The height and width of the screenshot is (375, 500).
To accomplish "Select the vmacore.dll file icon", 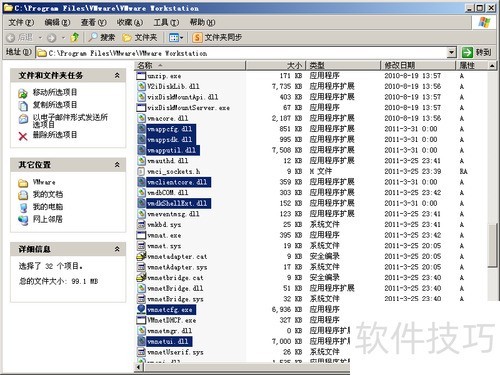I will (x=141, y=118).
